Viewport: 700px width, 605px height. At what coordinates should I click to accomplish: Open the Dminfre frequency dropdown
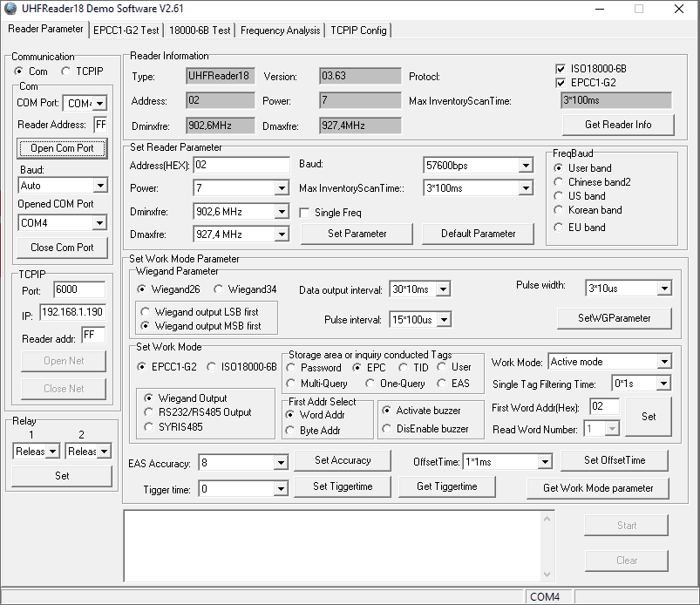click(x=281, y=211)
